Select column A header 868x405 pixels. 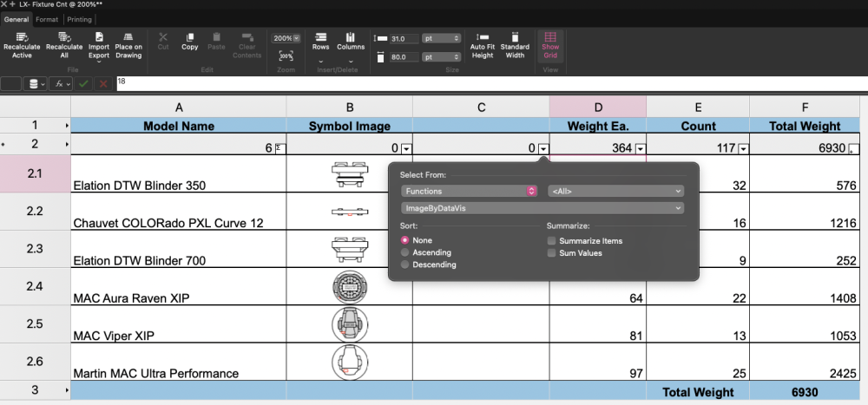pos(178,108)
